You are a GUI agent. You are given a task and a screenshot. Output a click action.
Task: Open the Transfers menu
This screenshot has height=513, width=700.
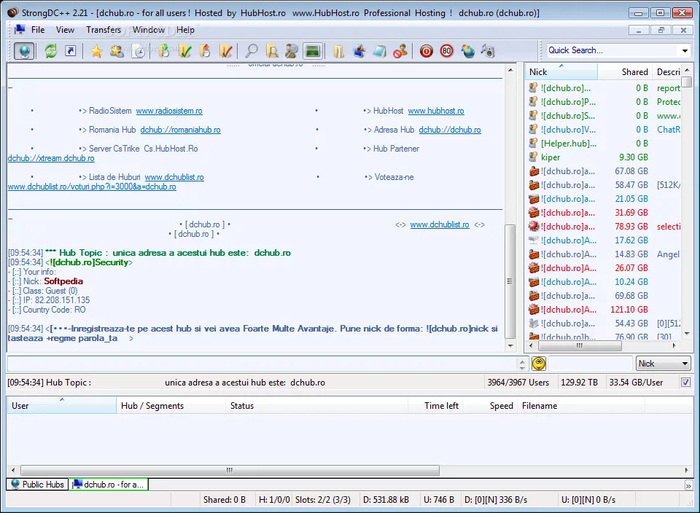pyautogui.click(x=103, y=30)
